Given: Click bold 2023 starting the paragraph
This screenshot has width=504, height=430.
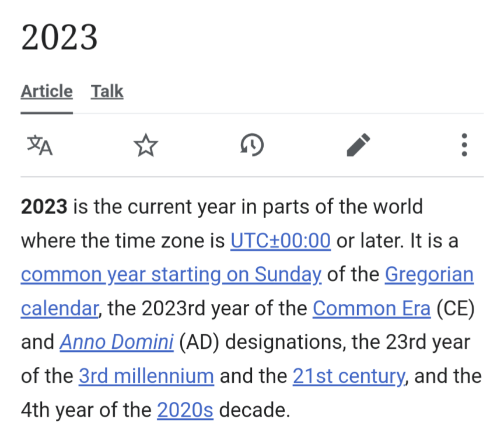Looking at the screenshot, I should pos(44,207).
